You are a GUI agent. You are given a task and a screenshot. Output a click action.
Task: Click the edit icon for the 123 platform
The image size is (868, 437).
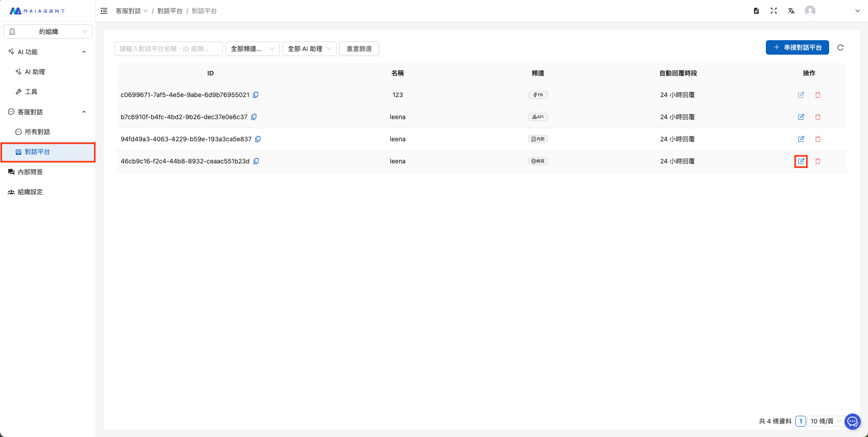pos(801,95)
